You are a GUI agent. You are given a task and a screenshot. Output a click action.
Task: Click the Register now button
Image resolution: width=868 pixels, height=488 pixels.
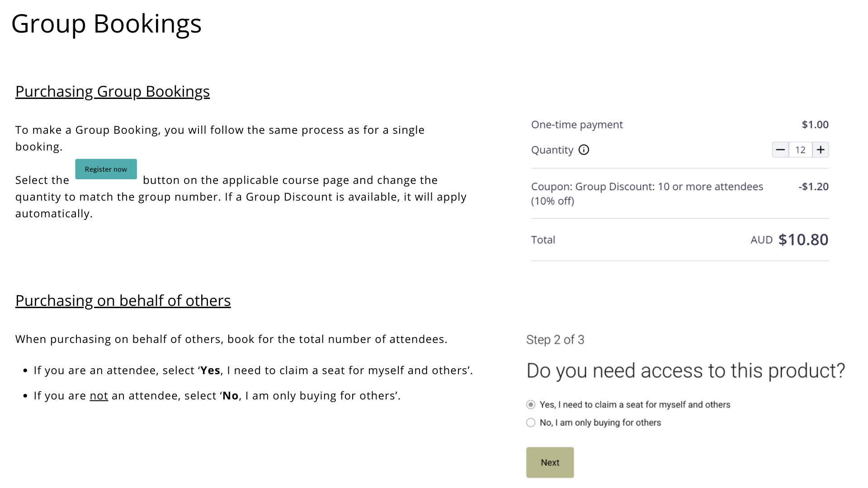click(x=106, y=169)
